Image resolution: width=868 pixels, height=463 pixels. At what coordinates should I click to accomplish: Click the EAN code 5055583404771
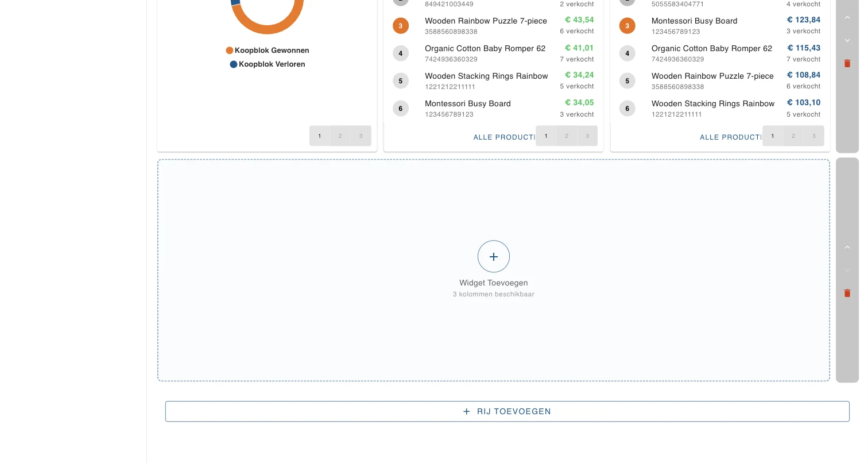tap(677, 4)
